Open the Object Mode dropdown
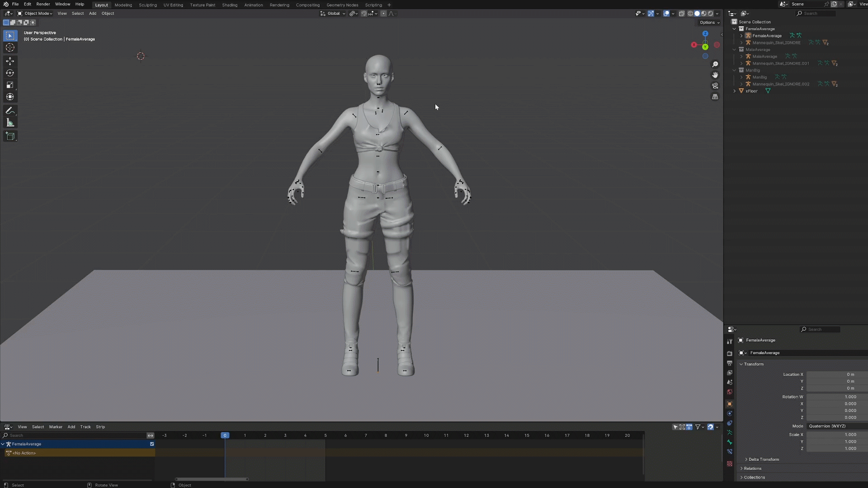This screenshot has height=488, width=868. click(x=35, y=14)
